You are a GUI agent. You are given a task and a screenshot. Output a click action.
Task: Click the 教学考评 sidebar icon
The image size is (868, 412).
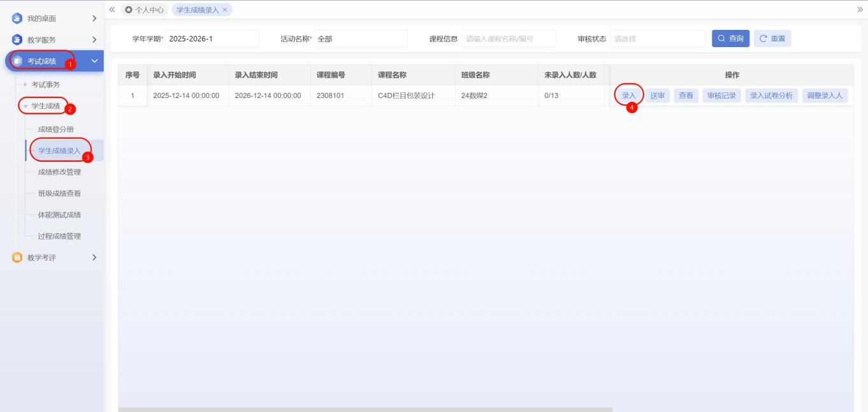tap(17, 257)
